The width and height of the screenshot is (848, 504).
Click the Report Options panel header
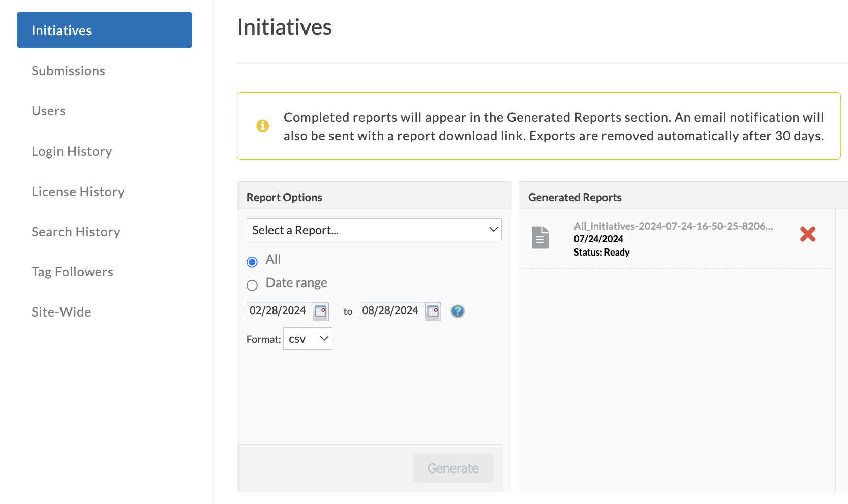(x=374, y=197)
